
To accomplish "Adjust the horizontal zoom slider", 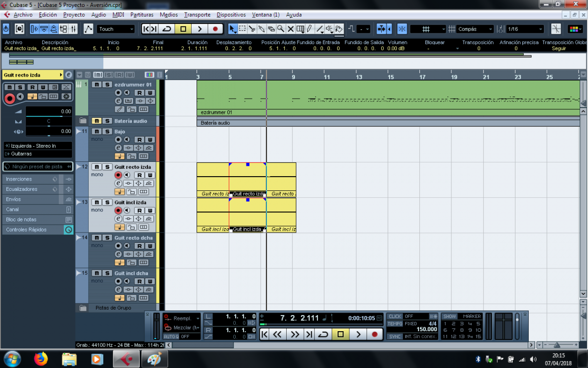I will point(556,345).
